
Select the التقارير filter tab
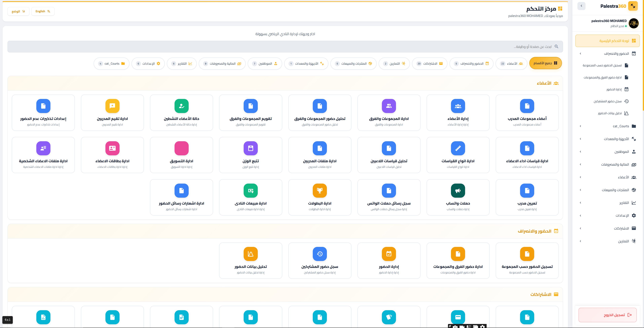(x=181, y=63)
